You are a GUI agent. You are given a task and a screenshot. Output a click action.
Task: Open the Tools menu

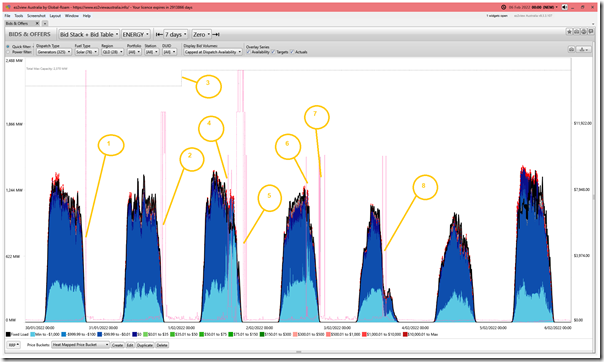(x=18, y=16)
